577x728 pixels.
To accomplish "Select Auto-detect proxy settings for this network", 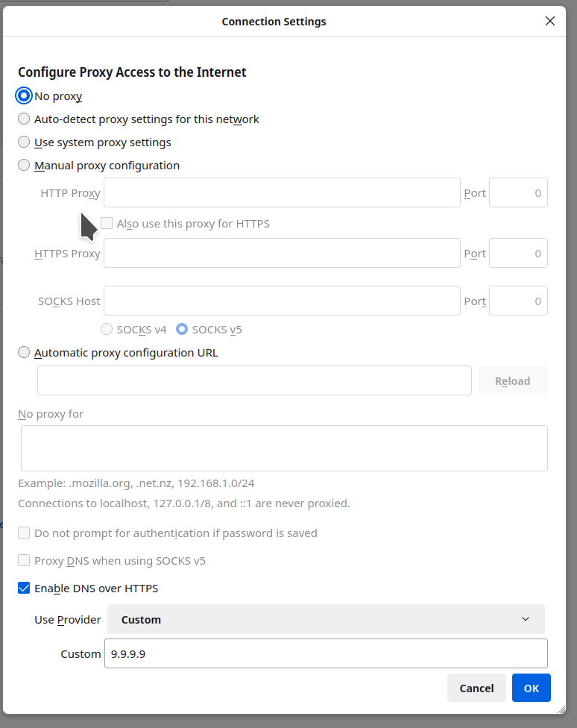I will pyautogui.click(x=25, y=119).
